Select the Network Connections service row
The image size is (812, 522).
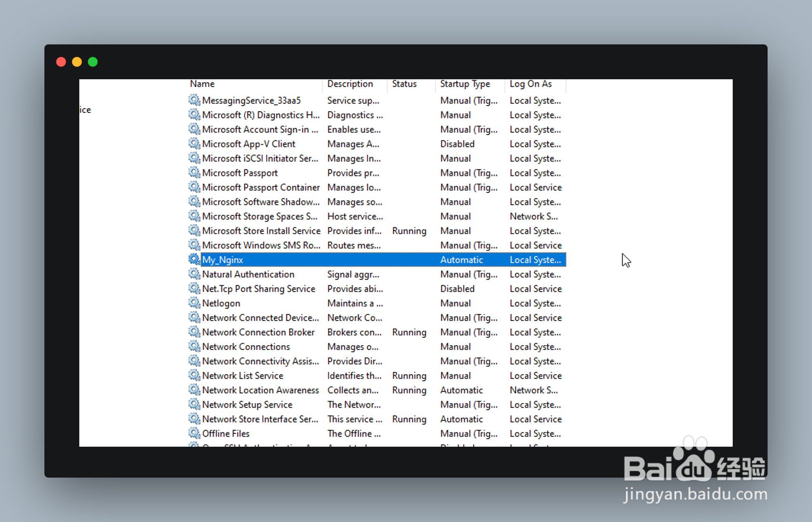tap(246, 347)
